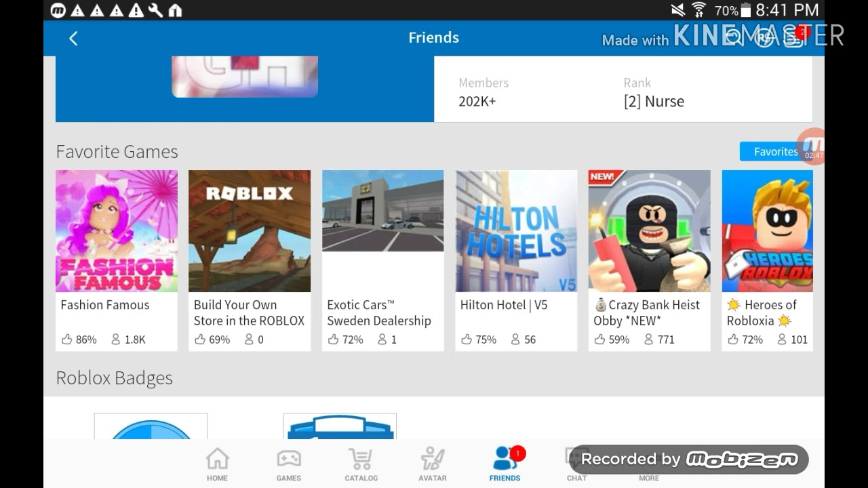Open Heroes of Robloxia game thumbnail
868x488 pixels.
[768, 231]
